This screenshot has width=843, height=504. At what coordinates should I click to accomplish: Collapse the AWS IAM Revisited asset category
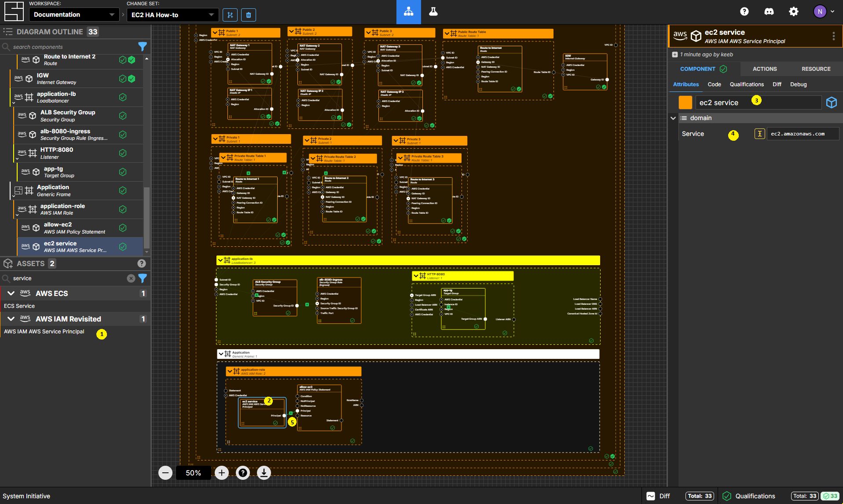click(x=11, y=319)
